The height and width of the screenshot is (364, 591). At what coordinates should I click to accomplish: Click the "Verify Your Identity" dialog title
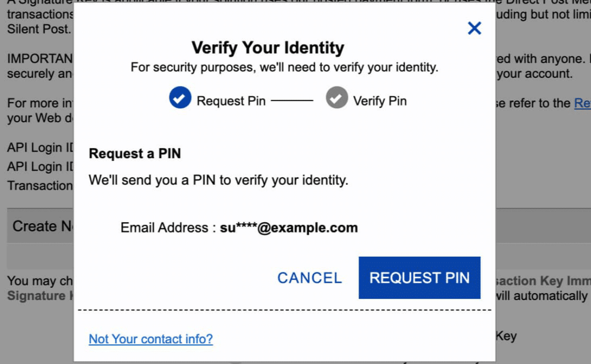click(268, 47)
